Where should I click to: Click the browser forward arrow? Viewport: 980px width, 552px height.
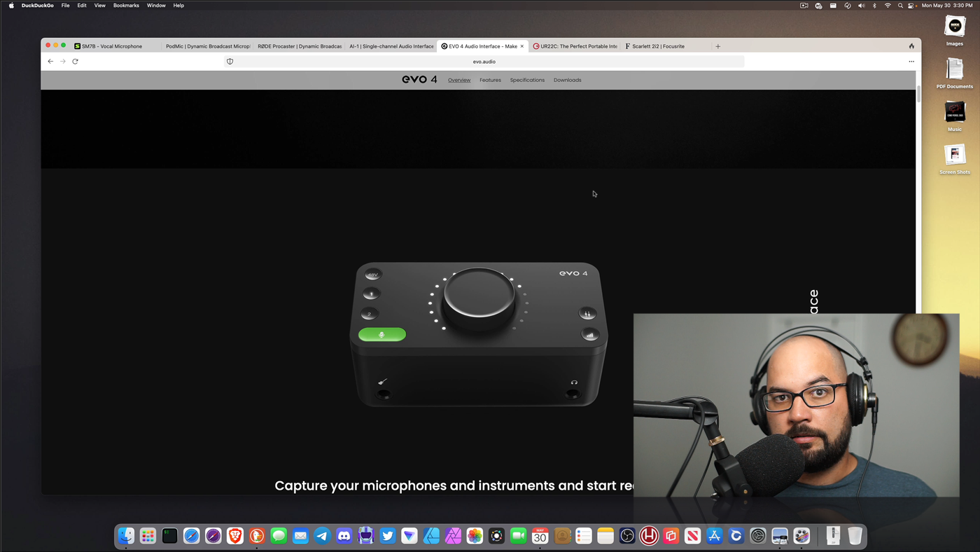pyautogui.click(x=63, y=62)
